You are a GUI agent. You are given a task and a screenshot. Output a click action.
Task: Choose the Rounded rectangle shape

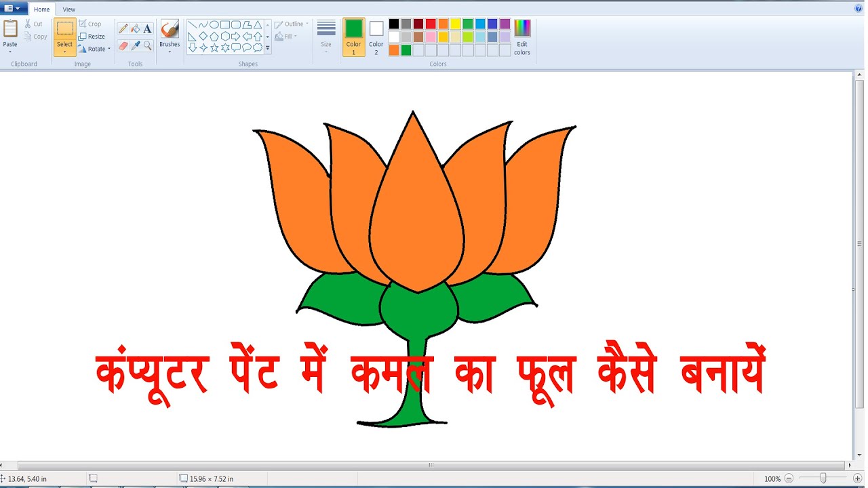[x=236, y=25]
